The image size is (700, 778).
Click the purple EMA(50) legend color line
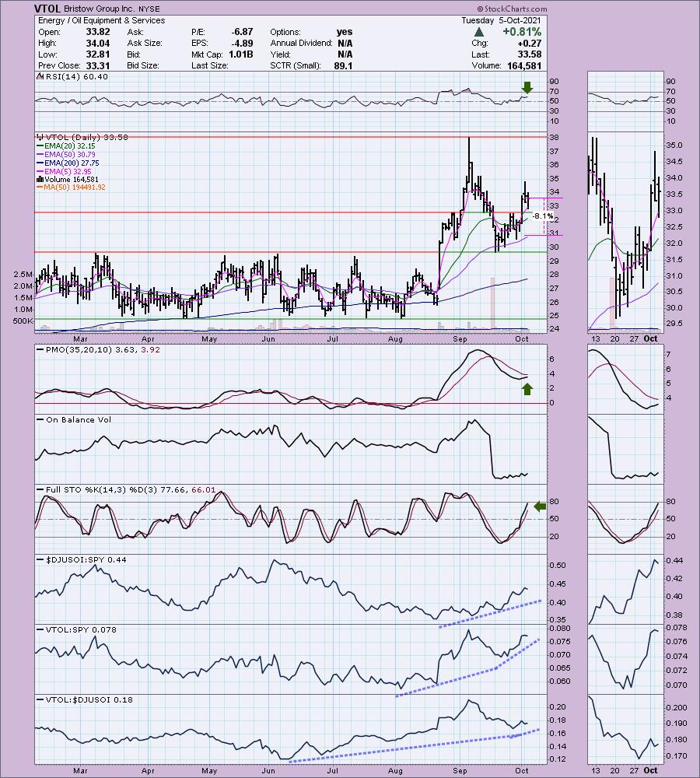point(40,154)
